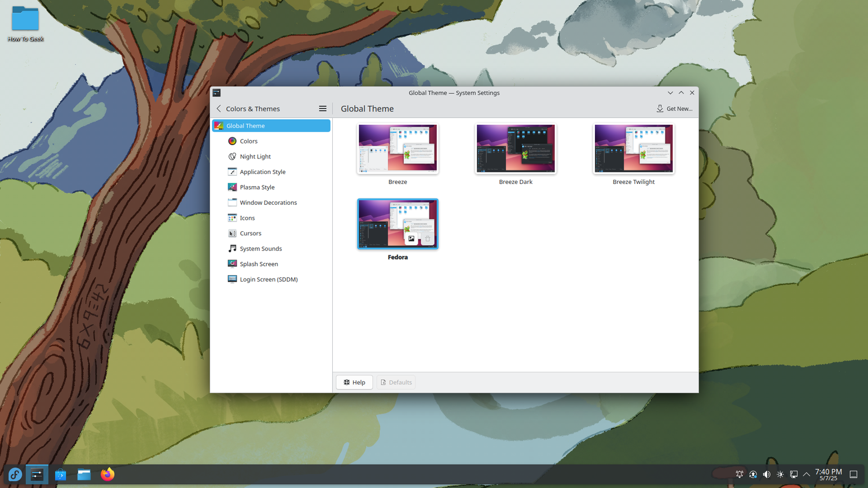Open Discover software center from taskbar
The height and width of the screenshot is (488, 868).
click(61, 475)
